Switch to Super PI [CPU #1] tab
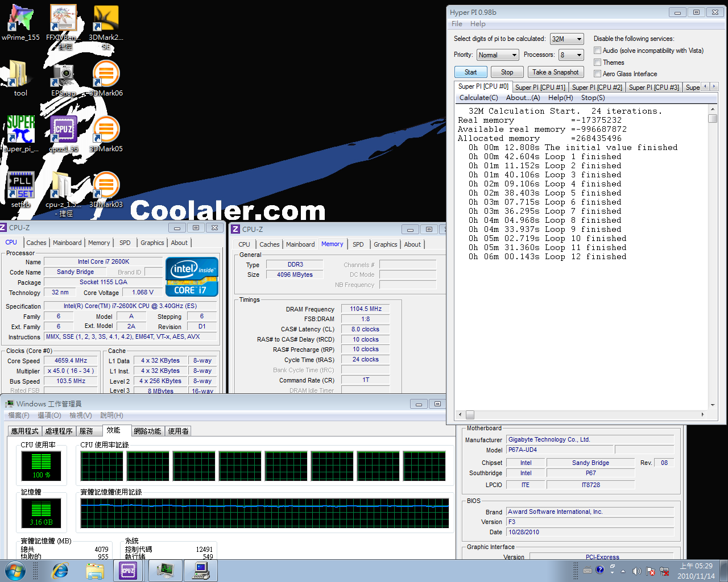 pos(540,88)
